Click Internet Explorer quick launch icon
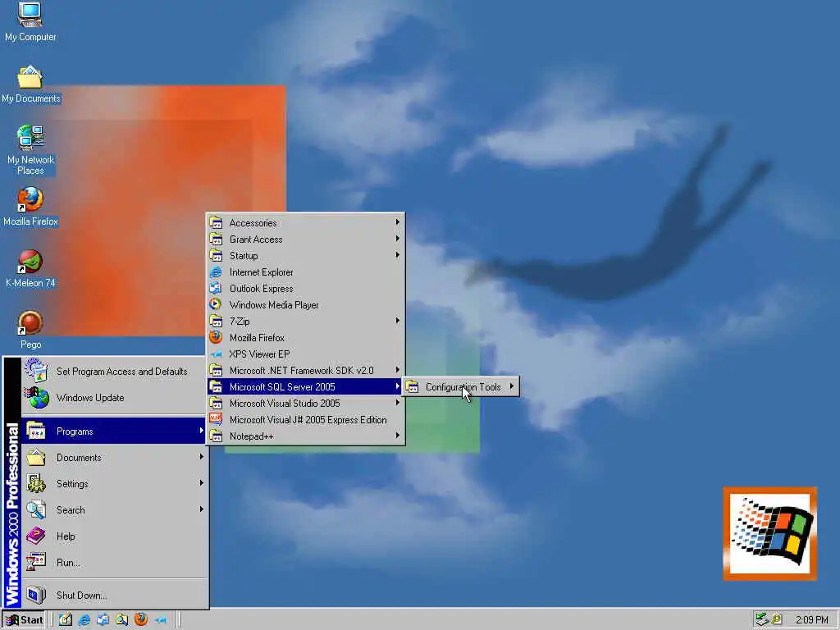840x630 pixels. click(84, 620)
